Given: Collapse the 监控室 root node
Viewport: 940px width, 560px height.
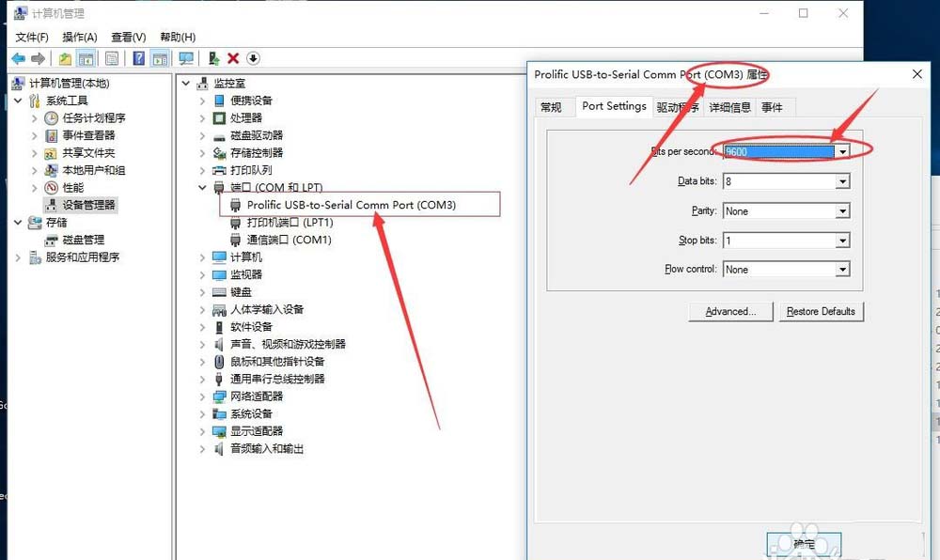Looking at the screenshot, I should coord(186,84).
